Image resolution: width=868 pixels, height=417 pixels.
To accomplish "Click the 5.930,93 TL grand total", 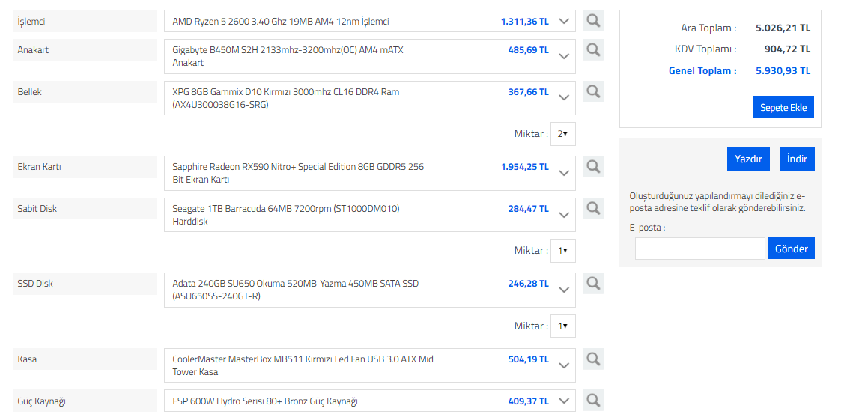I will 783,71.
